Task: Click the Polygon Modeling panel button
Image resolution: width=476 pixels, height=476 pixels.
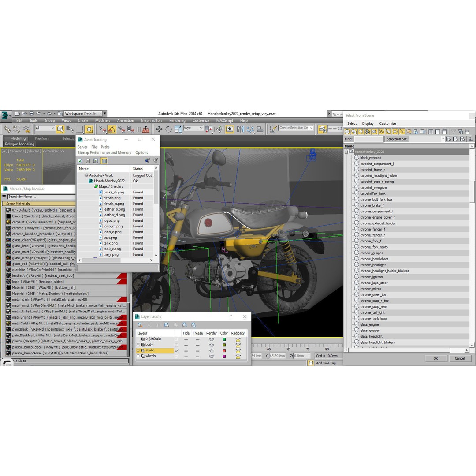Action: [x=19, y=144]
